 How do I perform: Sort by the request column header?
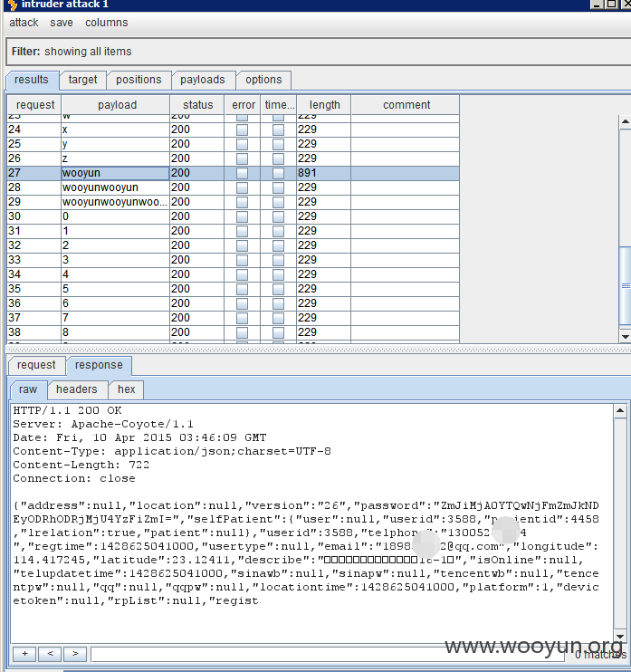click(34, 105)
